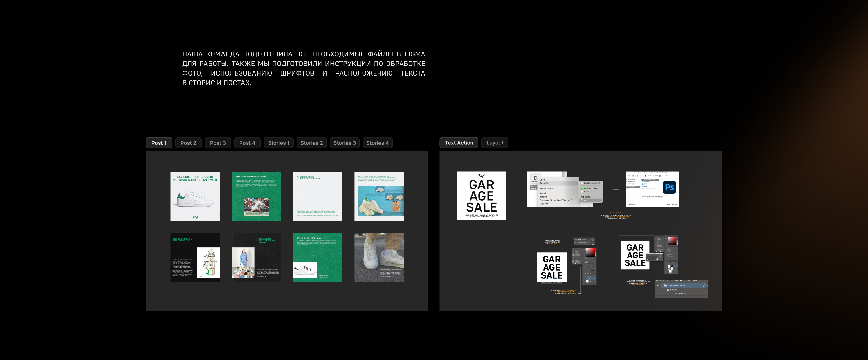Switch to the Stories 2 tab
The width and height of the screenshot is (868, 360).
click(311, 143)
